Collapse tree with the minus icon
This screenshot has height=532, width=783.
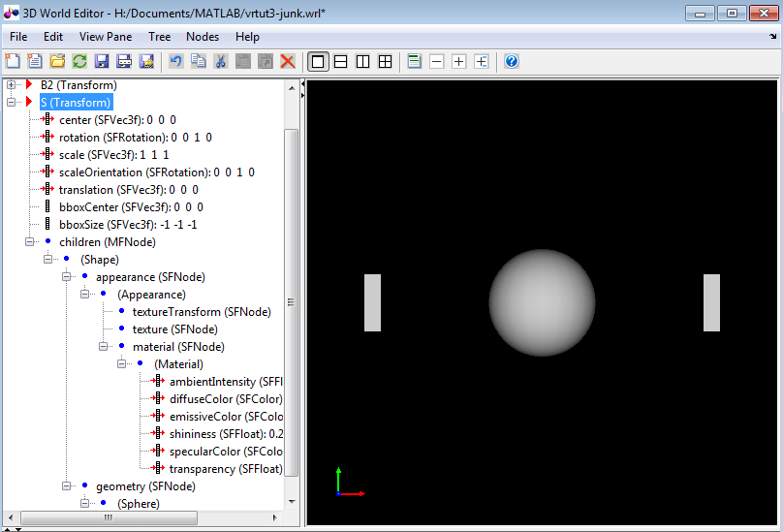pyautogui.click(x=436, y=61)
